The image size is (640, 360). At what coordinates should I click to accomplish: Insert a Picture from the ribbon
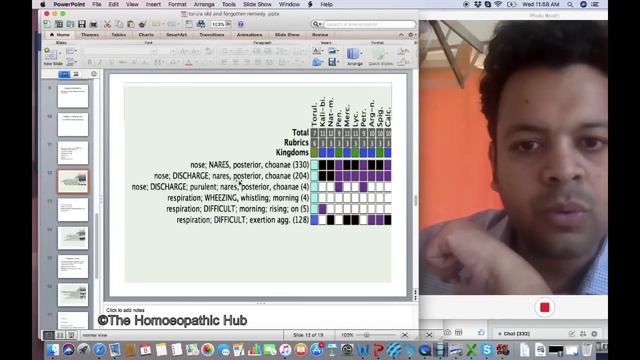point(333,51)
